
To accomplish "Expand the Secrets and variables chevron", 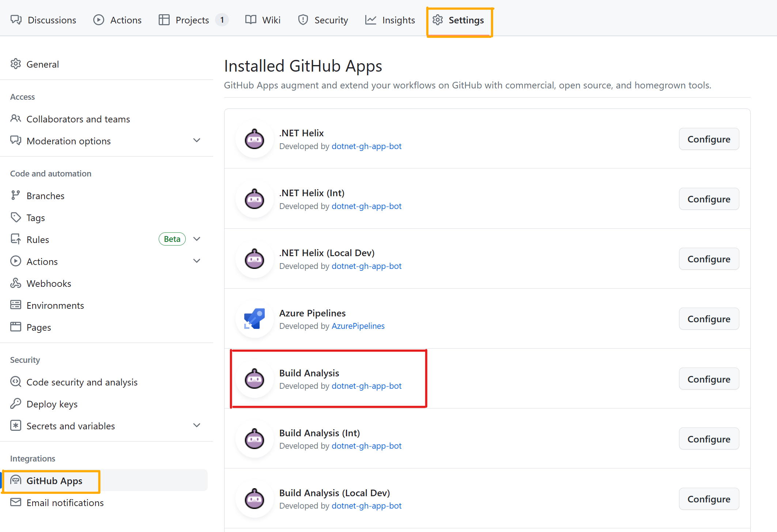I will coord(197,426).
